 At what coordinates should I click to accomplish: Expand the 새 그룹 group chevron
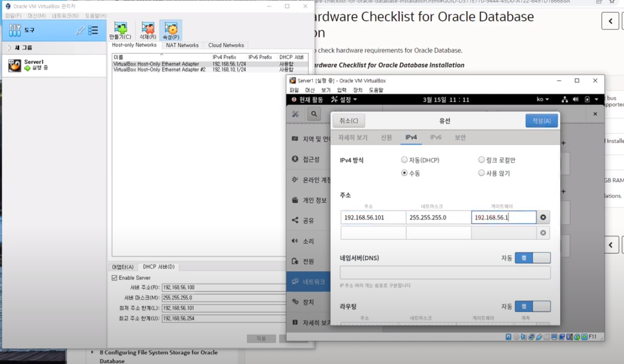tap(9, 48)
